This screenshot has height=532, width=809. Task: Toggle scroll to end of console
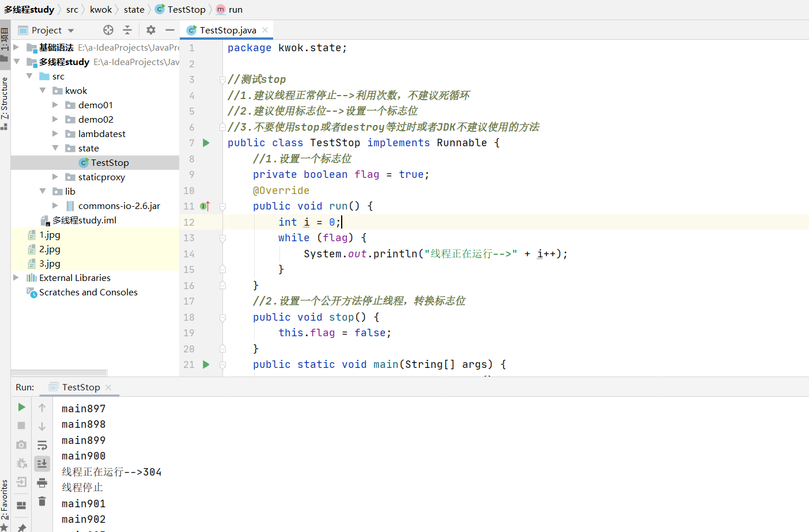(x=42, y=463)
